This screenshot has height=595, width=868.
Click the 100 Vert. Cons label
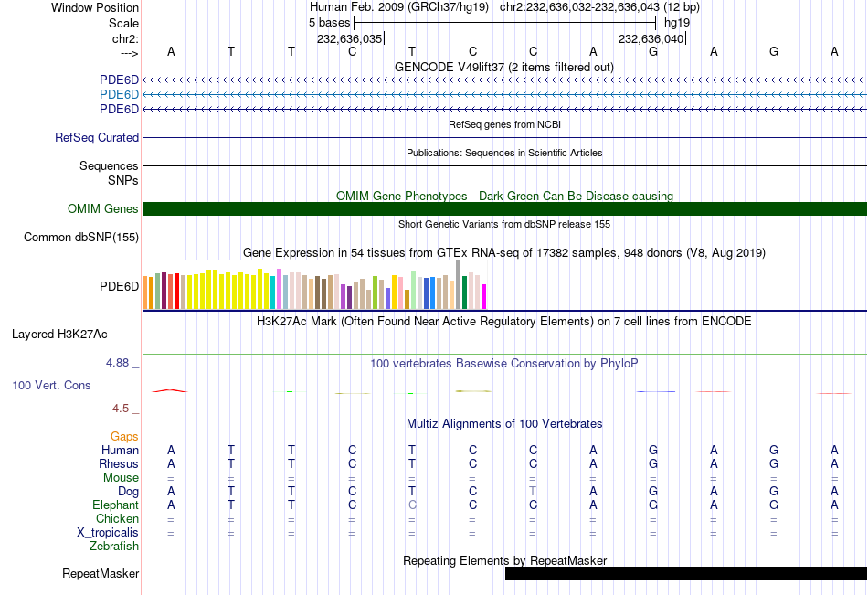pyautogui.click(x=51, y=385)
